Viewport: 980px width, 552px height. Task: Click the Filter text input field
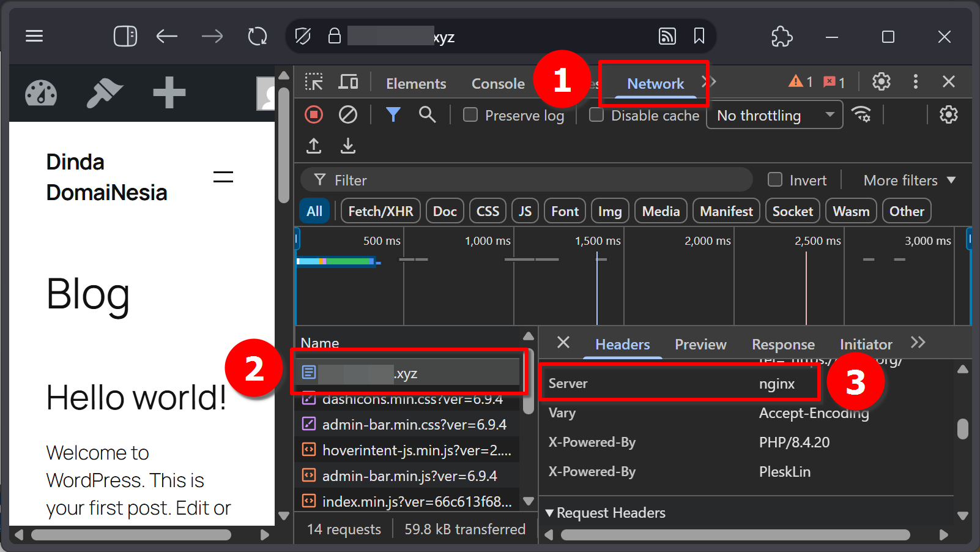tap(526, 180)
